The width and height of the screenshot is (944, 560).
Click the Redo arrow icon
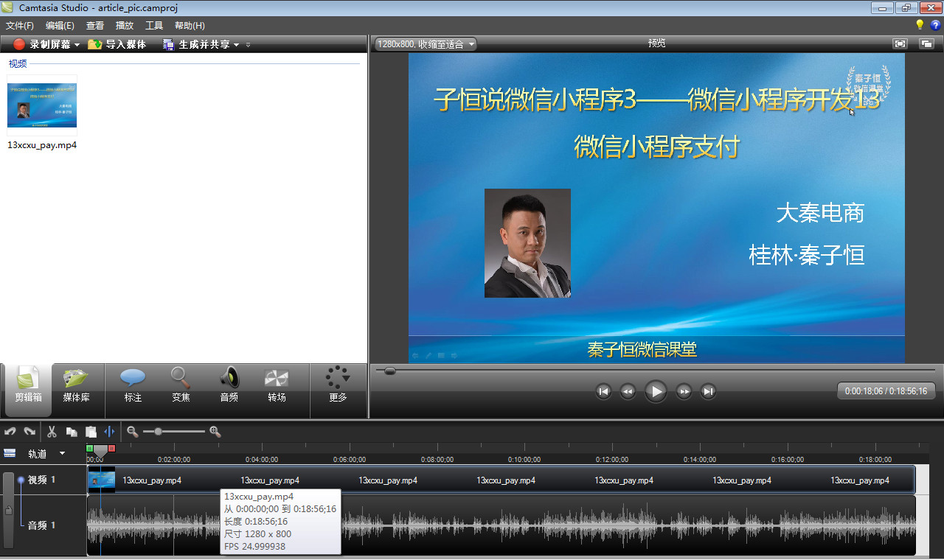point(29,432)
